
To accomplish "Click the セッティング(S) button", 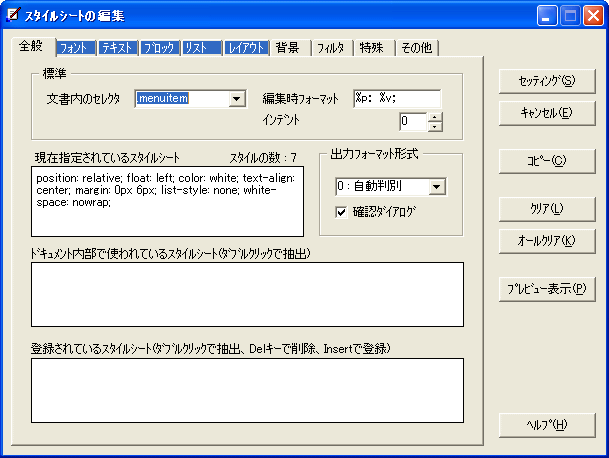I will [x=547, y=81].
